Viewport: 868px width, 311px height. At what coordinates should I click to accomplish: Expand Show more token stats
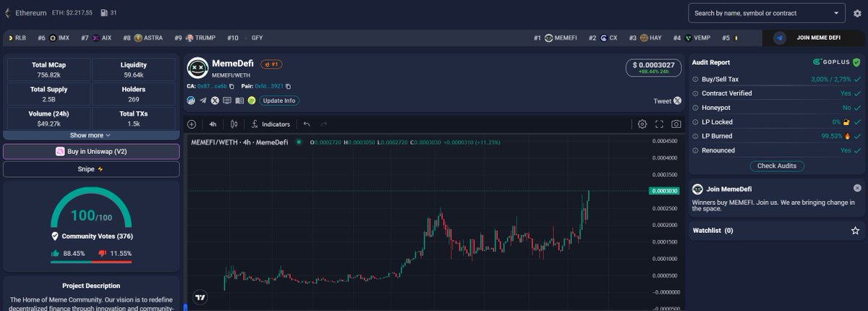(x=90, y=135)
